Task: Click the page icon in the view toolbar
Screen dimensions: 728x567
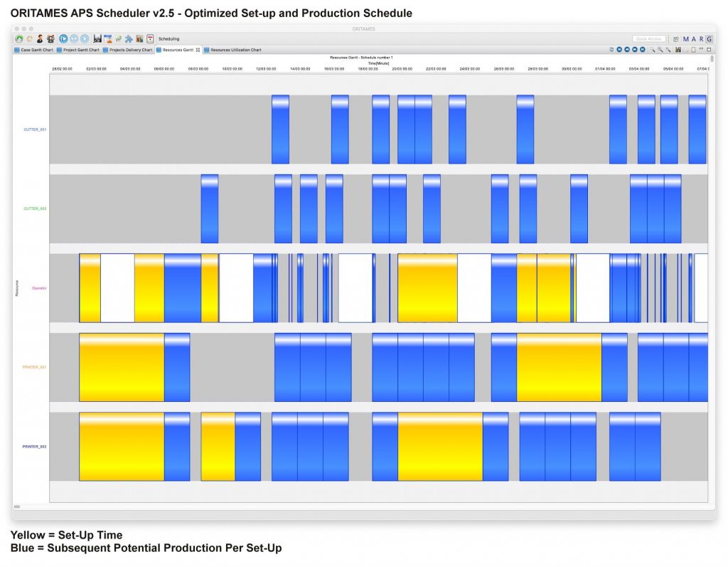Action: [693, 49]
